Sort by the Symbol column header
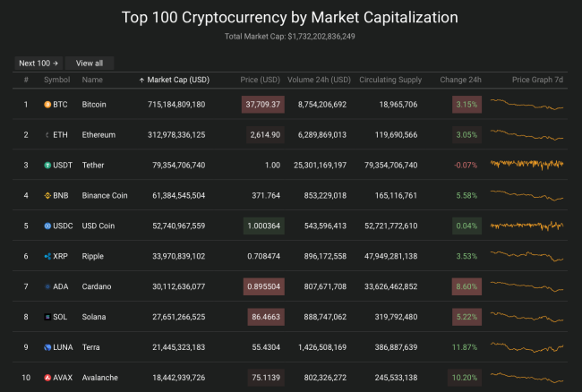This screenshot has height=392, width=582. coord(56,80)
